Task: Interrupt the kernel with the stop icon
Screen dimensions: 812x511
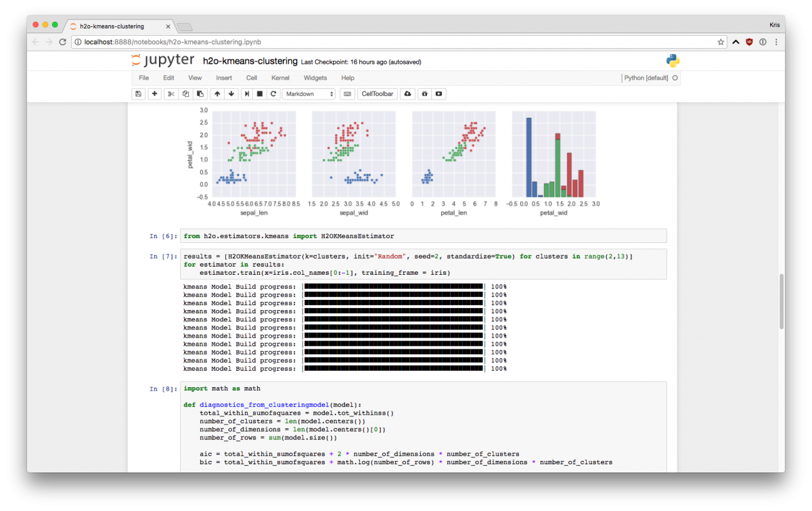Action: tap(261, 94)
